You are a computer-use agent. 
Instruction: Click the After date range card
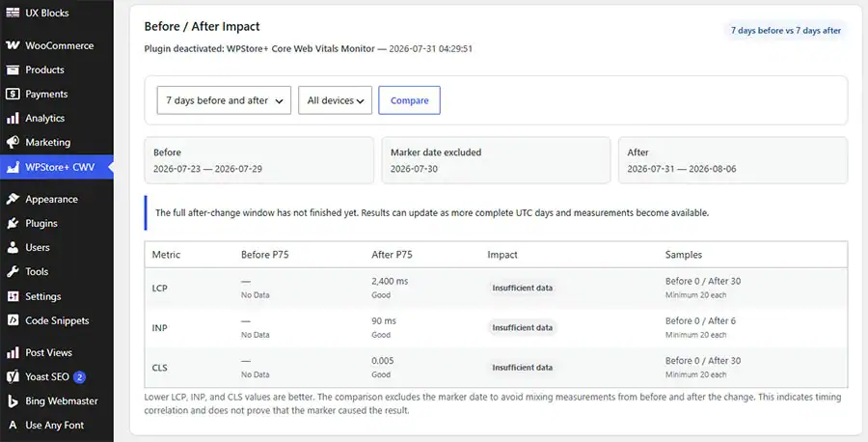(x=732, y=160)
